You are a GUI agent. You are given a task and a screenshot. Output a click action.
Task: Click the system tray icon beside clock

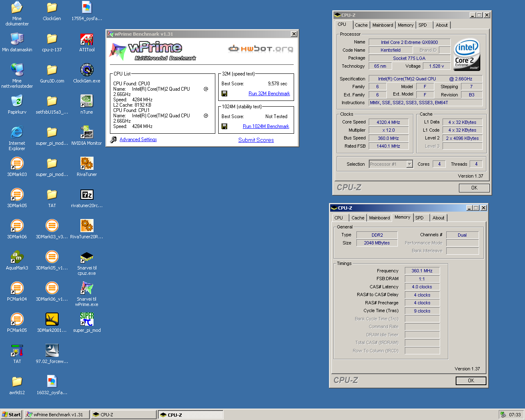pyautogui.click(x=503, y=415)
